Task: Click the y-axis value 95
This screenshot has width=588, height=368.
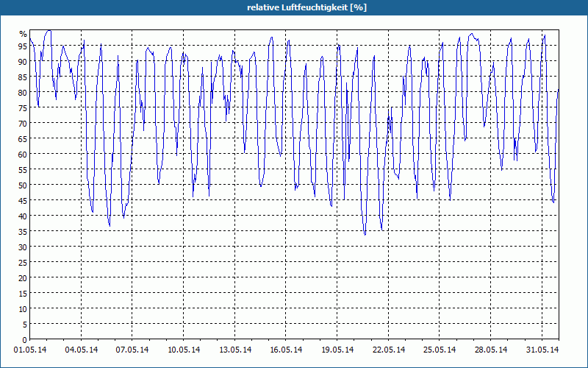Action: pyautogui.click(x=23, y=46)
